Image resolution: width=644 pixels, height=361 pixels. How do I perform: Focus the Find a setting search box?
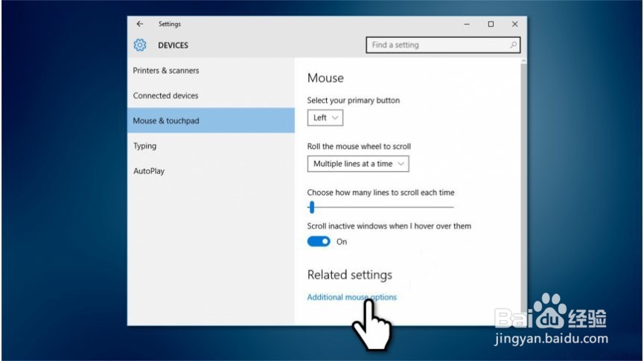(443, 45)
